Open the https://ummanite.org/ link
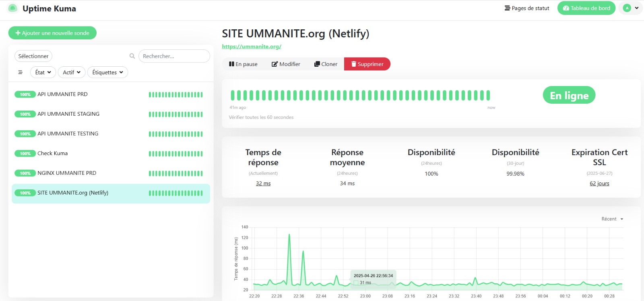 tap(252, 47)
